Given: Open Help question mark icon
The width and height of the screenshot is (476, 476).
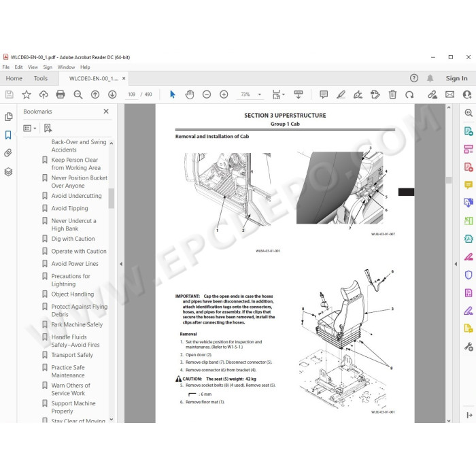Looking at the screenshot, I should coord(413,78).
